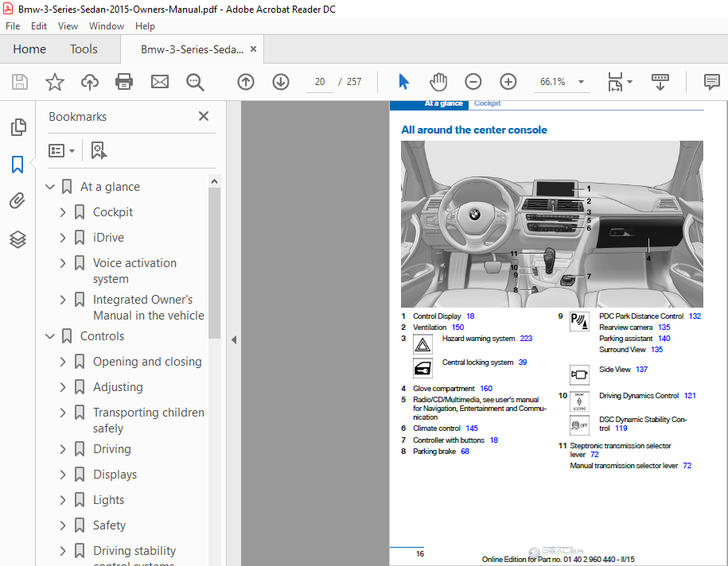Expand the Cockpit bookmark

pyautogui.click(x=63, y=212)
